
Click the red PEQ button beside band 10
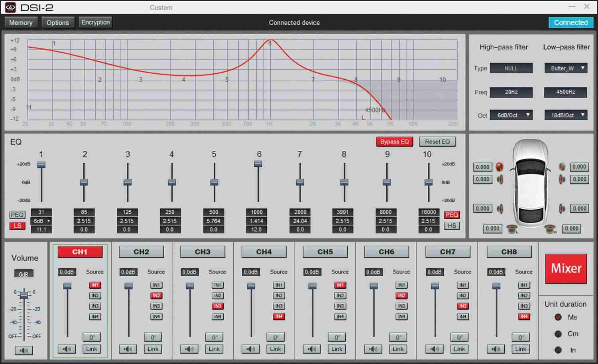(452, 215)
